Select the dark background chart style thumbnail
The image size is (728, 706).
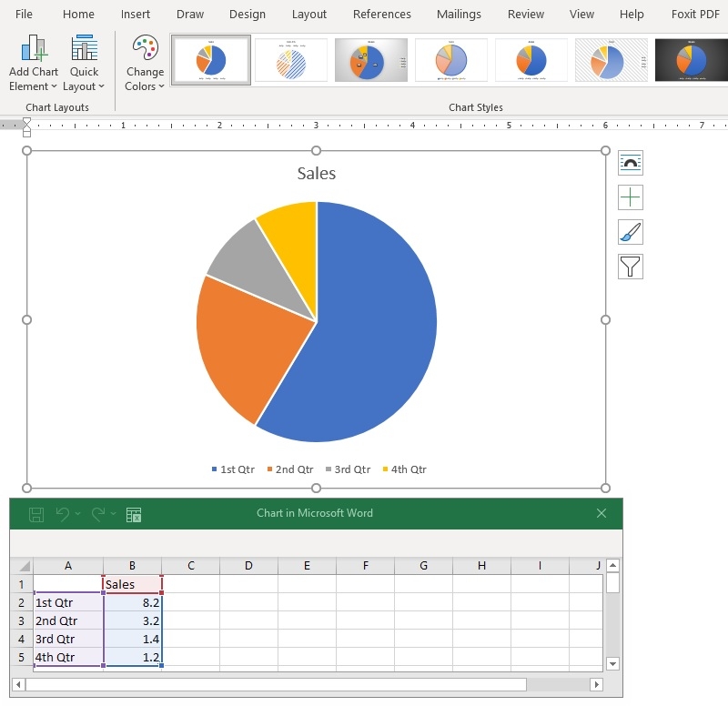point(692,60)
